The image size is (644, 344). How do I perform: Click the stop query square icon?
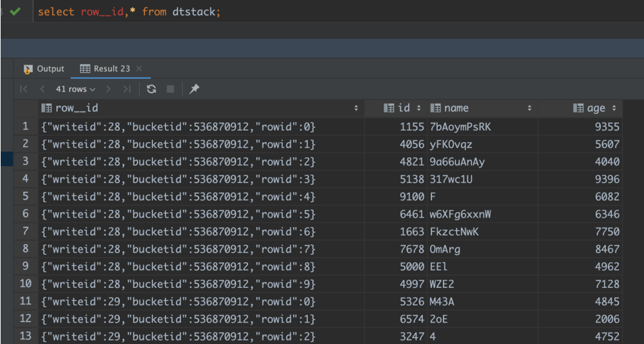point(170,89)
